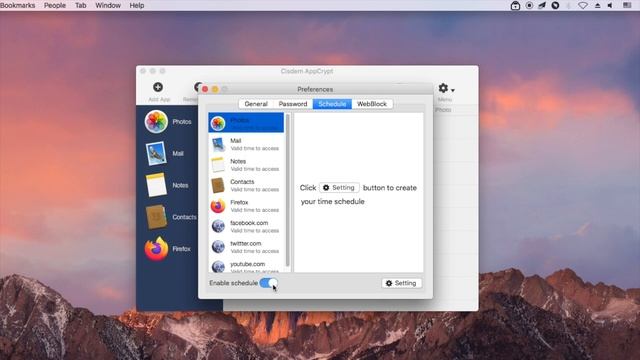Choose Photos icon in schedule list

tap(218, 123)
